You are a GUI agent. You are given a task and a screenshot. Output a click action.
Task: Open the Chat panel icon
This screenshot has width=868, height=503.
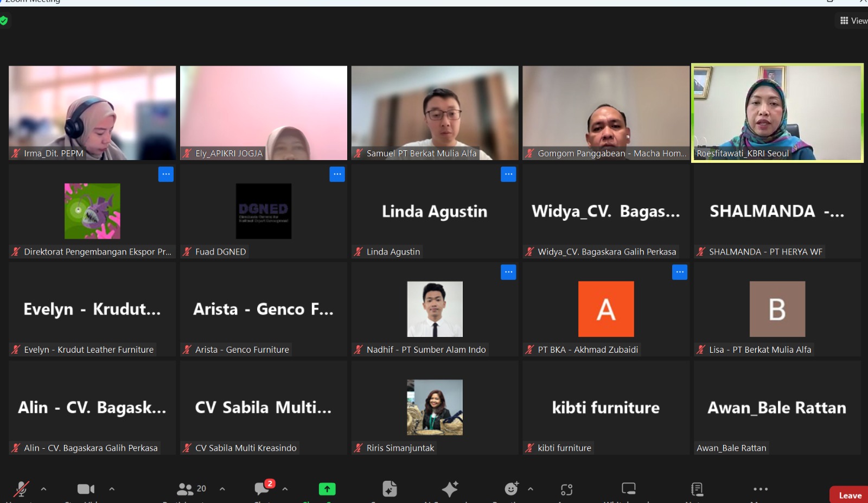pos(262,489)
